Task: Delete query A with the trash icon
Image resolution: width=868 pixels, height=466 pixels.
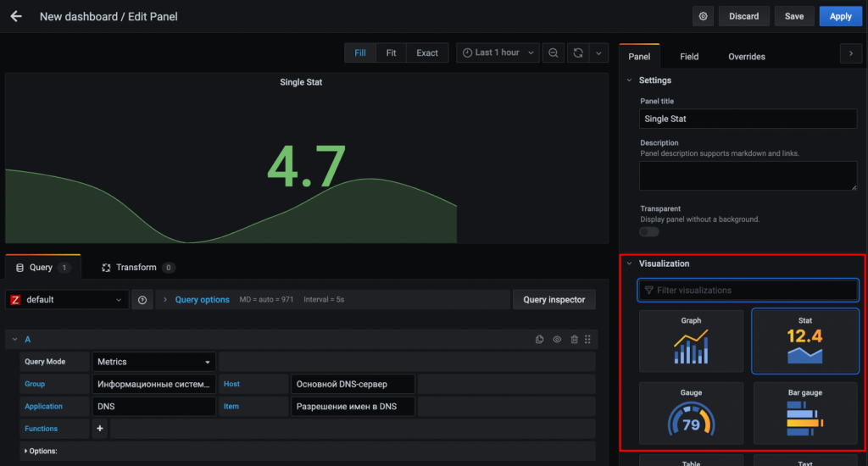Action: click(x=574, y=340)
